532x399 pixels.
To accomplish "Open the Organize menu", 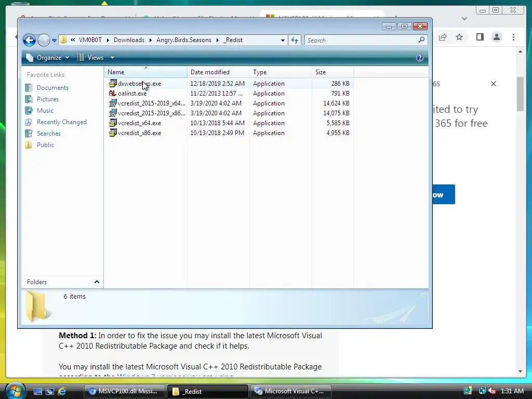I will (x=48, y=58).
